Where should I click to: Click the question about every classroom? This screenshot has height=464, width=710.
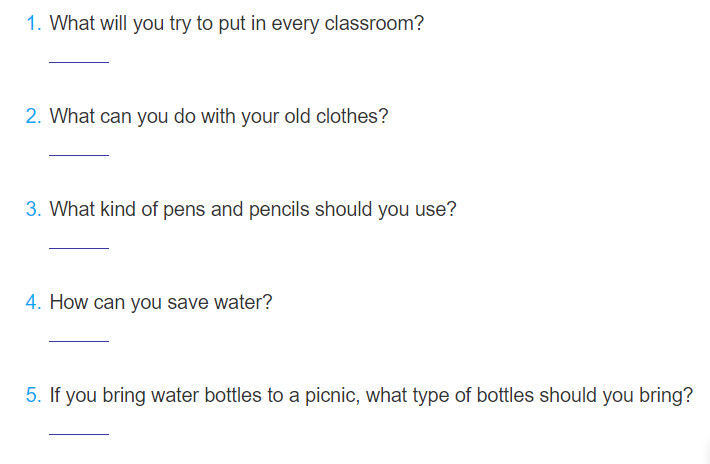pyautogui.click(x=236, y=24)
